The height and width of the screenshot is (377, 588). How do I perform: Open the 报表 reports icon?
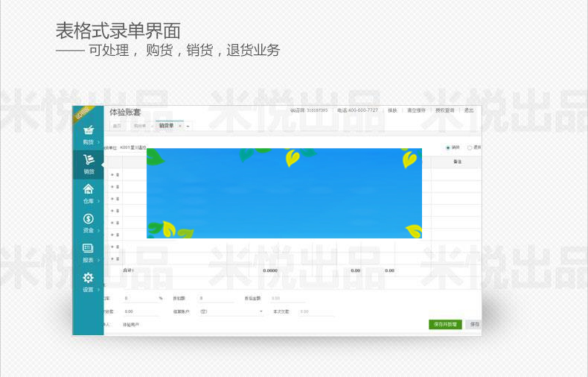88,248
